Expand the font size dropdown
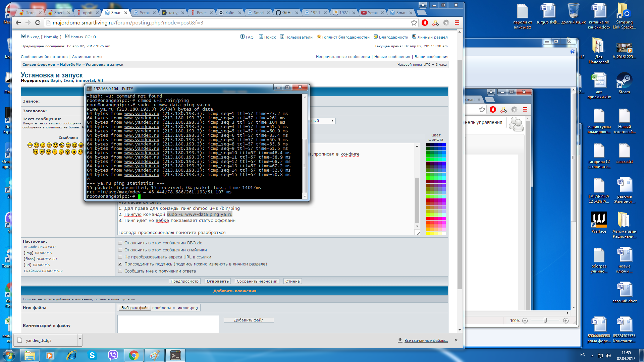This screenshot has height=362, width=644. (332, 121)
